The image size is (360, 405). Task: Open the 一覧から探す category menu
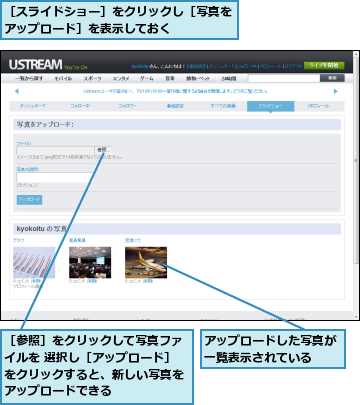29,79
